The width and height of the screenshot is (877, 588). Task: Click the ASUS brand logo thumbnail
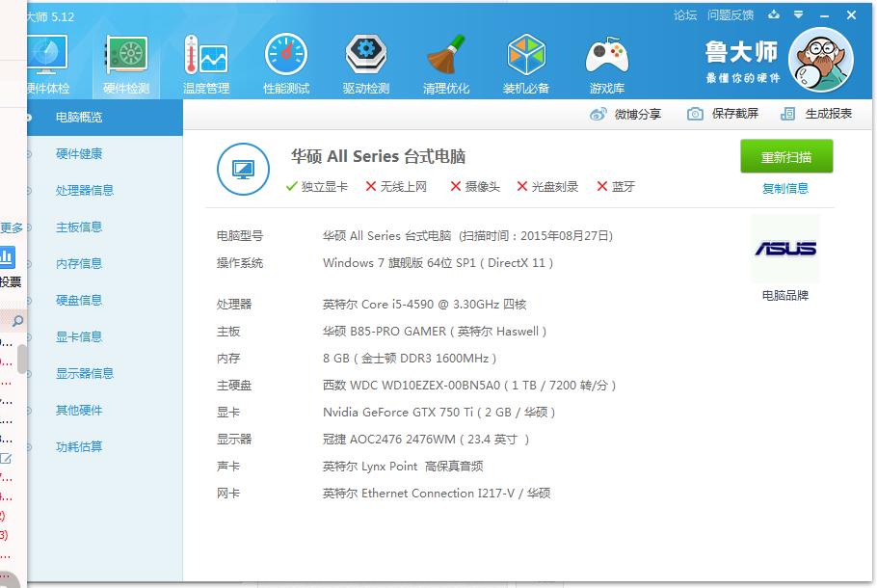tap(785, 249)
